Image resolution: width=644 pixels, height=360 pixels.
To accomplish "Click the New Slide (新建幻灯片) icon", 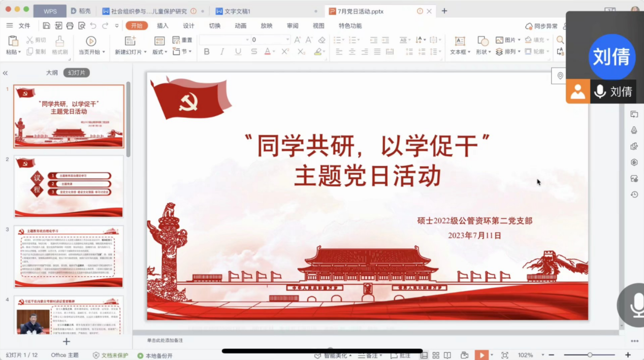I will coord(130,41).
